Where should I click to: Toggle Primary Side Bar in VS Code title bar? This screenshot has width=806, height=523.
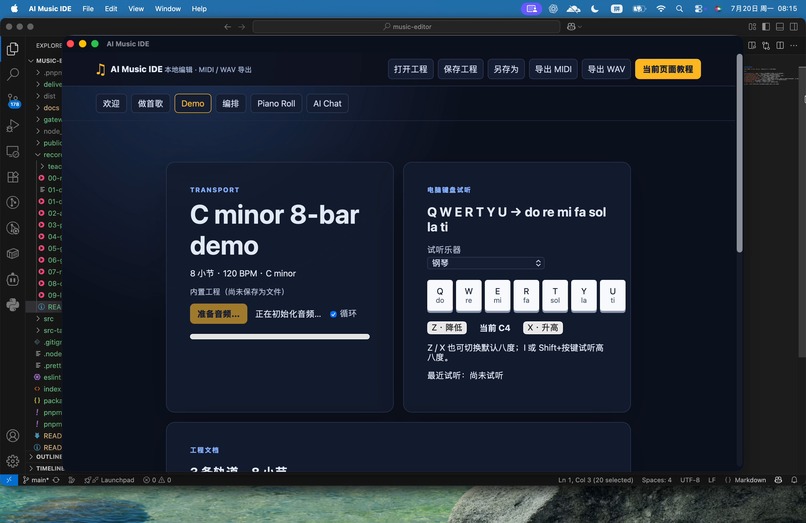click(766, 26)
